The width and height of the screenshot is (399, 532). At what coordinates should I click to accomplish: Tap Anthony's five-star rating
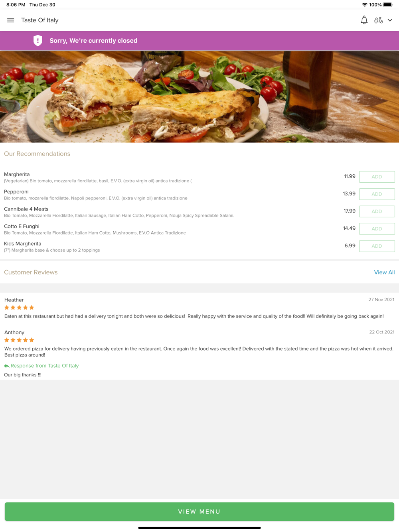[19, 340]
